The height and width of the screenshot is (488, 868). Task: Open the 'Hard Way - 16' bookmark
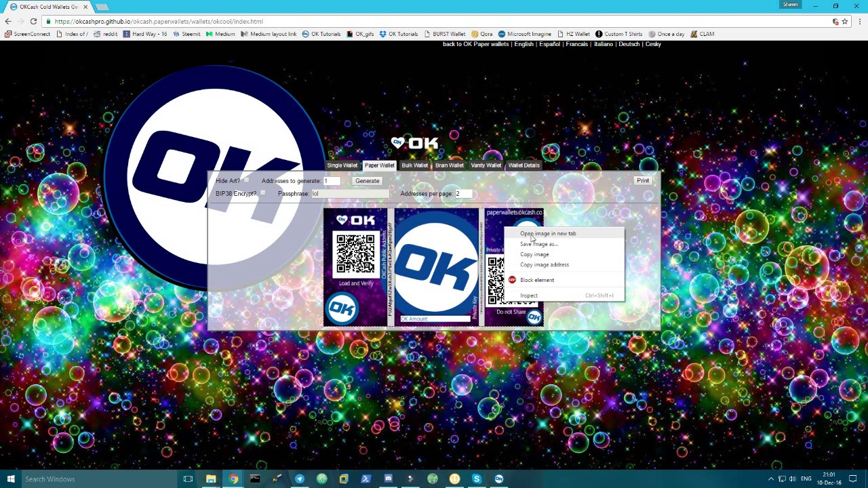point(145,34)
